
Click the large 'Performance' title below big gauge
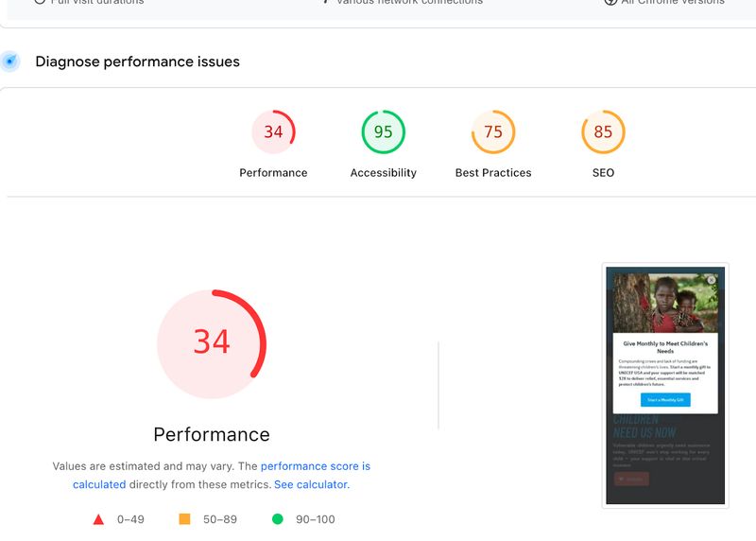(212, 434)
